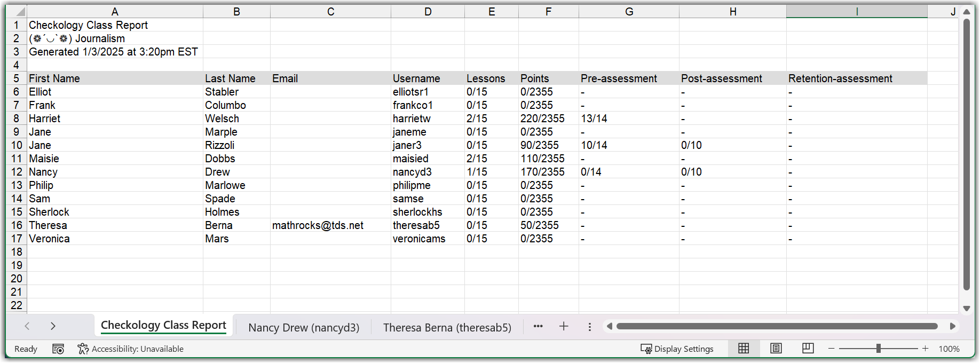
Task: Click the zoom in plus icon
Action: (x=926, y=349)
